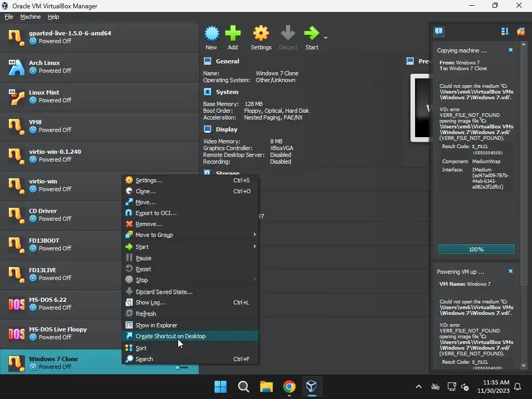Choose Show in Explorer menu entry
This screenshot has width=532, height=399.
[190, 325]
